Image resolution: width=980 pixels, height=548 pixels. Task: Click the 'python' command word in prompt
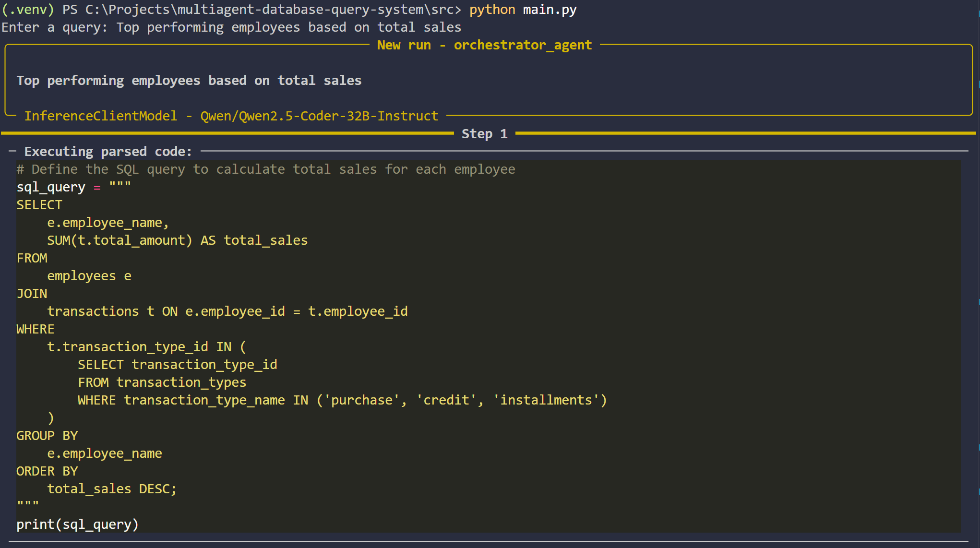pyautogui.click(x=492, y=10)
